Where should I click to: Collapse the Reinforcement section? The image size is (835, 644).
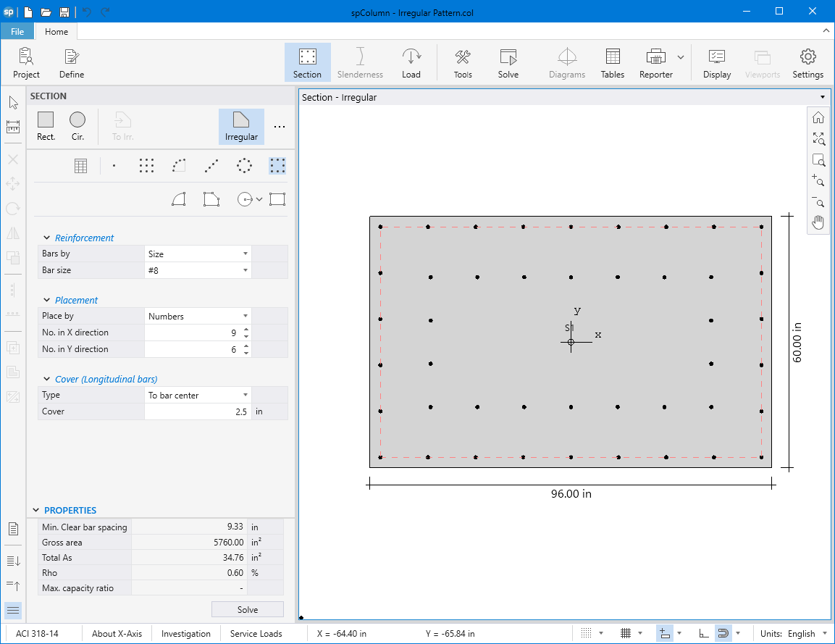47,238
